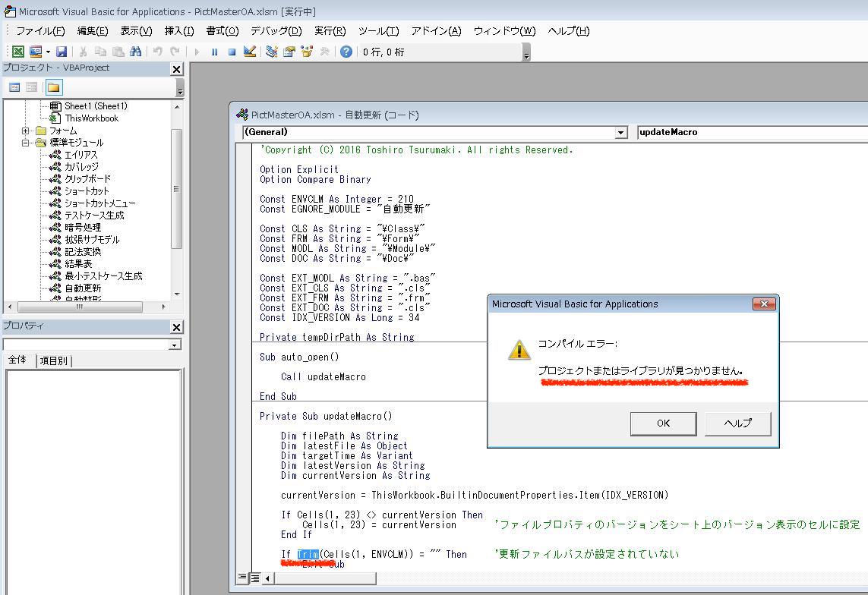This screenshot has height=595, width=868.
Task: Click the View Microsoft Excel toolbar icon
Action: coord(17,52)
